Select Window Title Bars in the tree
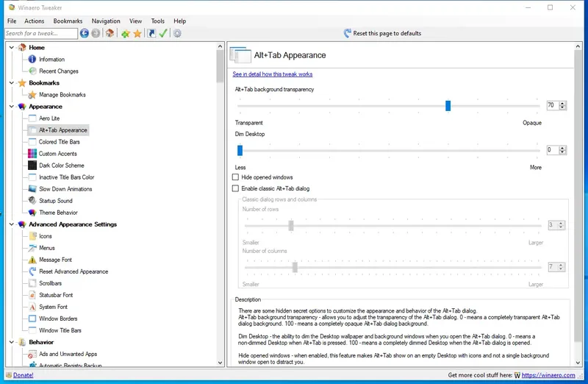The image size is (588, 384). click(x=60, y=330)
